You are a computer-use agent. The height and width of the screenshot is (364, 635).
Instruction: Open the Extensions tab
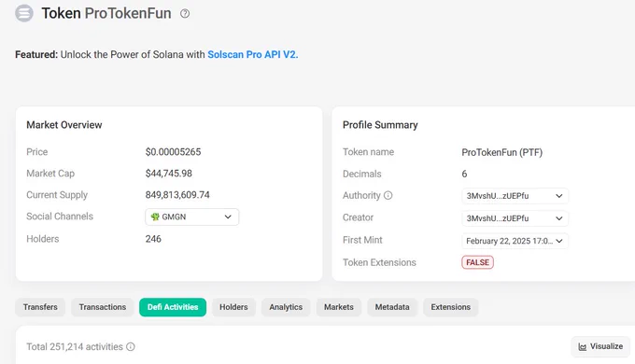click(451, 307)
